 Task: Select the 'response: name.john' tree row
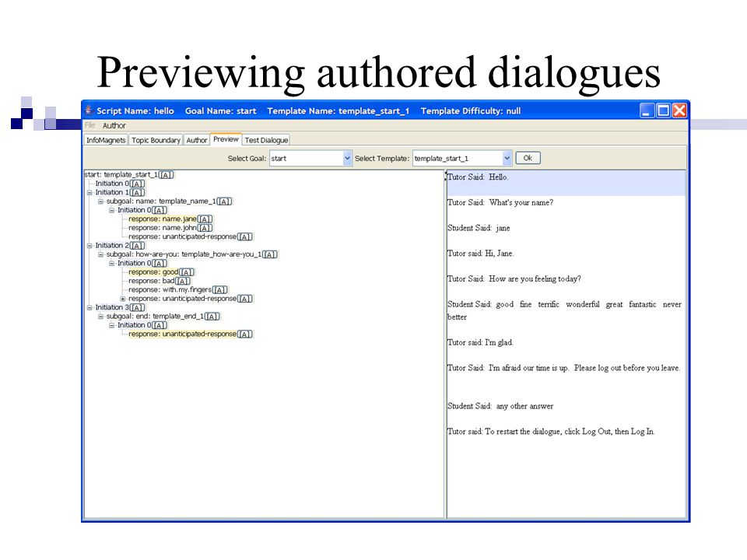coord(170,228)
